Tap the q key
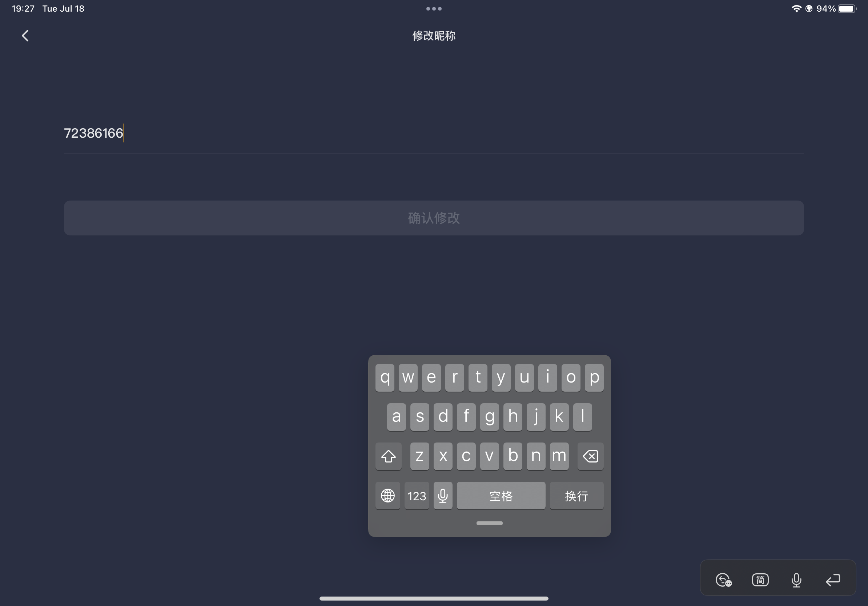Image resolution: width=868 pixels, height=606 pixels. click(x=385, y=377)
